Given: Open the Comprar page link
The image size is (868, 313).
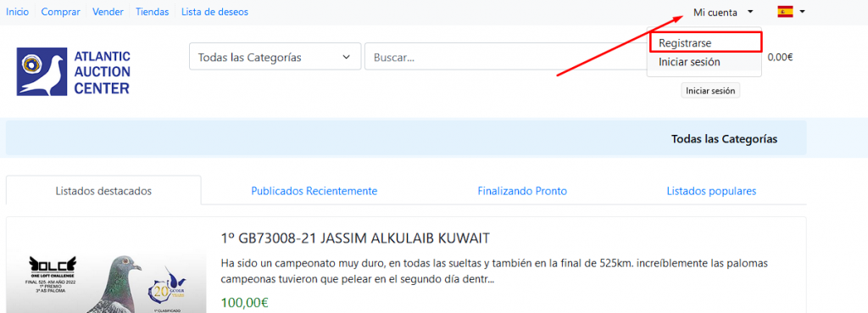Looking at the screenshot, I should [x=61, y=12].
